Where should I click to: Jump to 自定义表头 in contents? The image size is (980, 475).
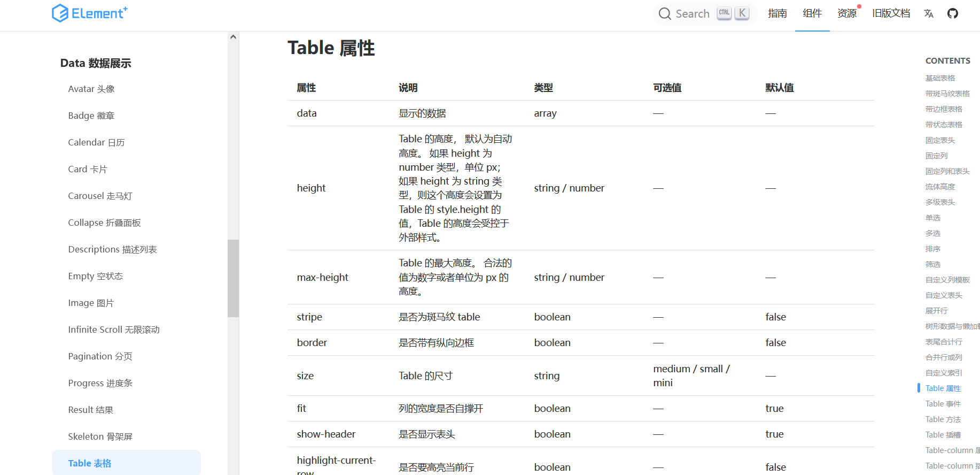pyautogui.click(x=944, y=295)
